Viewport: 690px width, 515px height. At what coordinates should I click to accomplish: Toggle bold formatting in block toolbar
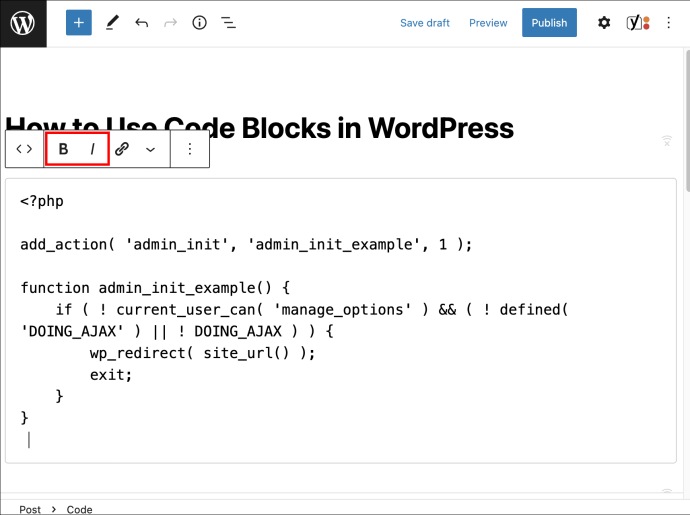[63, 149]
